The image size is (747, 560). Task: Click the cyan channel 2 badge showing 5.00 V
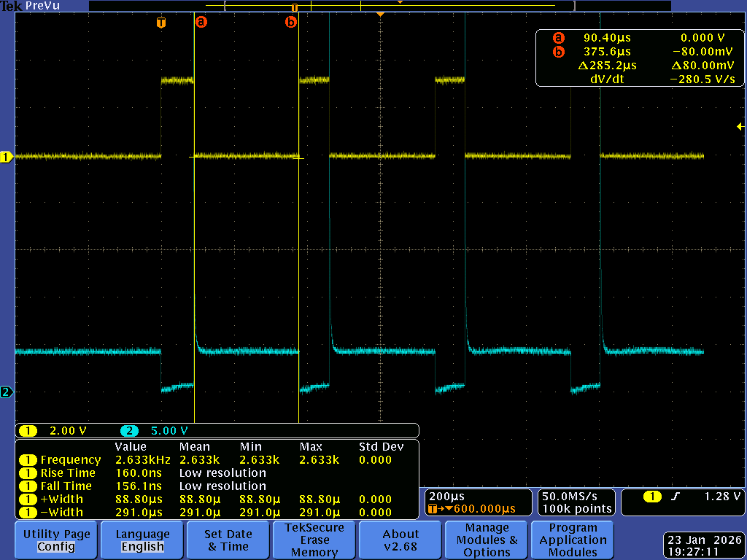coord(129,431)
